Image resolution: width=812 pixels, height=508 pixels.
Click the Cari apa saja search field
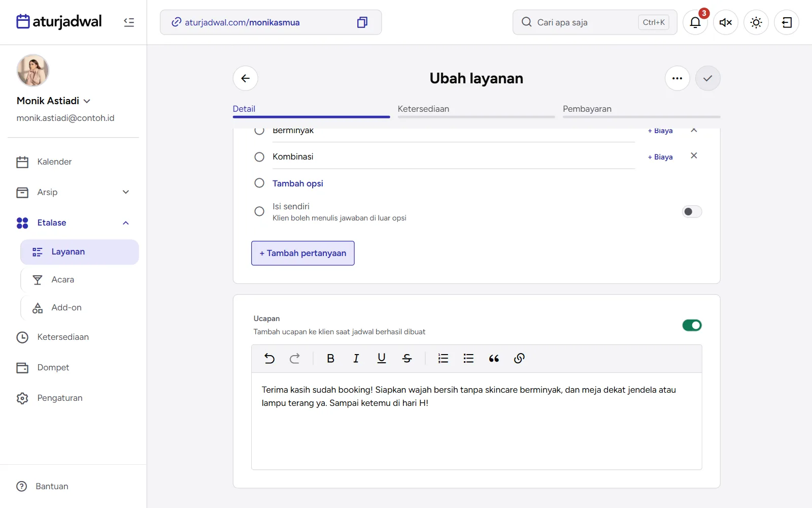click(x=595, y=22)
